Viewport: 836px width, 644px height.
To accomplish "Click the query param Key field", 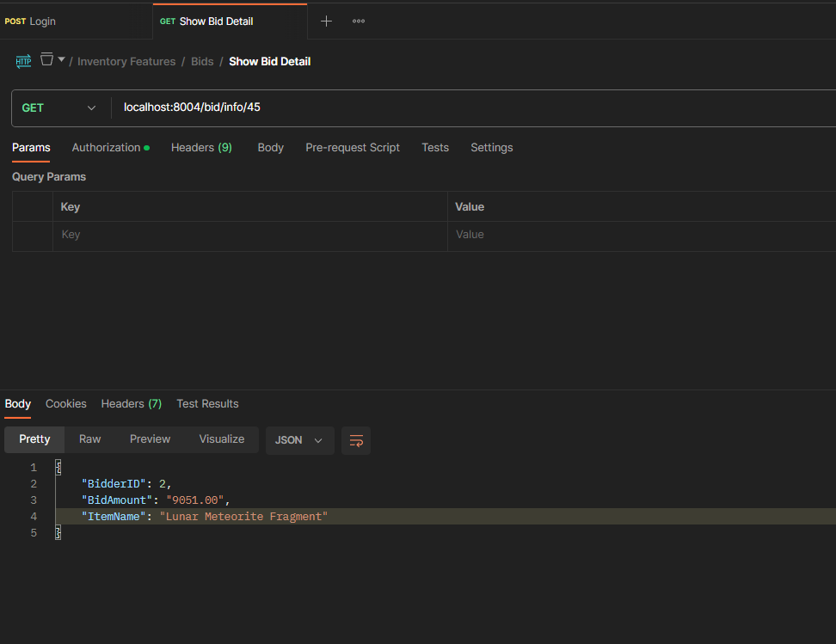I will [249, 235].
